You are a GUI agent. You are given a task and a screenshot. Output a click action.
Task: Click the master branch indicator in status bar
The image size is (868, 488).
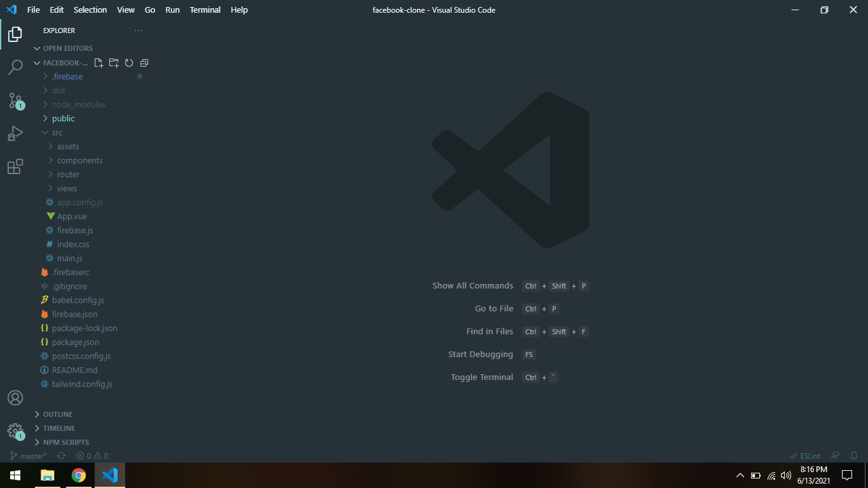29,456
